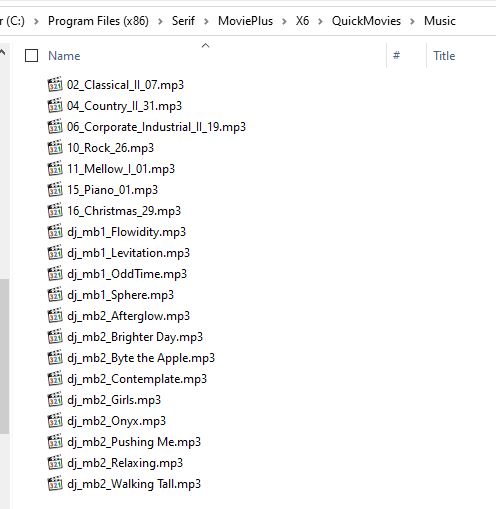Open the dropdown chevron after Program Files (x86)

[160, 21]
